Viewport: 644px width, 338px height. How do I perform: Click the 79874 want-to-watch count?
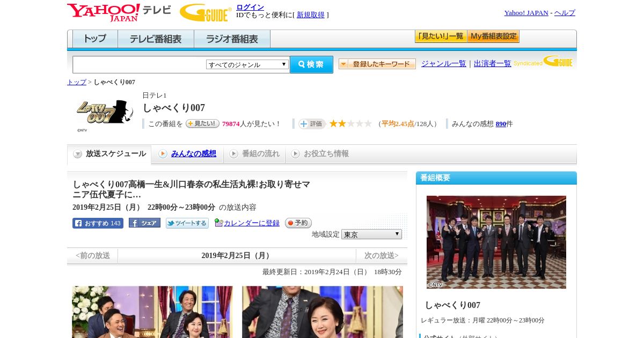(231, 124)
